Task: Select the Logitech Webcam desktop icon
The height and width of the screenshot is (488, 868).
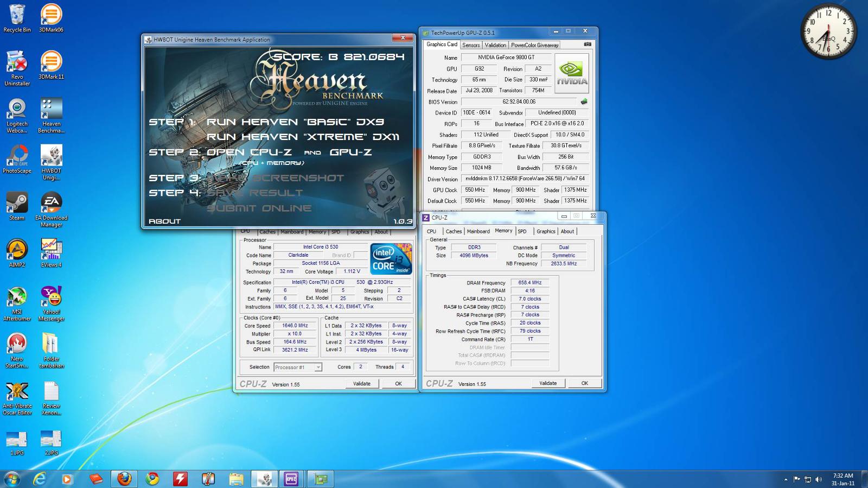Action: 17,116
